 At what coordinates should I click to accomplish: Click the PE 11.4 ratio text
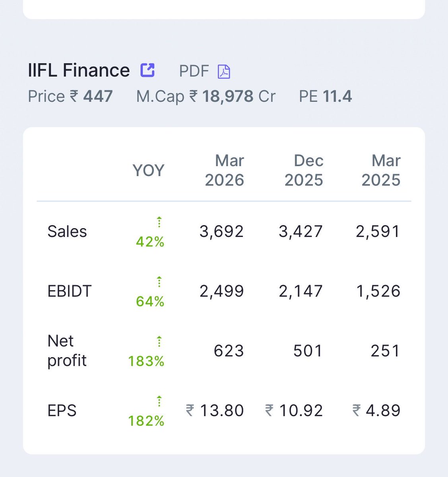pyautogui.click(x=325, y=96)
